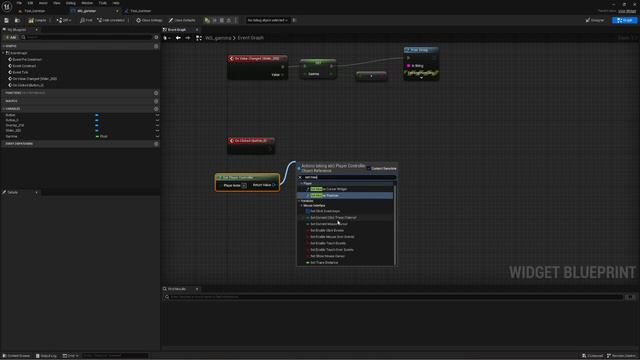Close the WG_gamma tab
Viewport: 640px width, 360px height.
(x=117, y=11)
